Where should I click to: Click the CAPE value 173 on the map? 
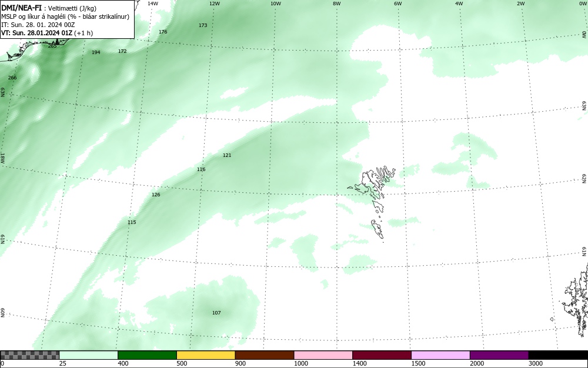point(203,25)
